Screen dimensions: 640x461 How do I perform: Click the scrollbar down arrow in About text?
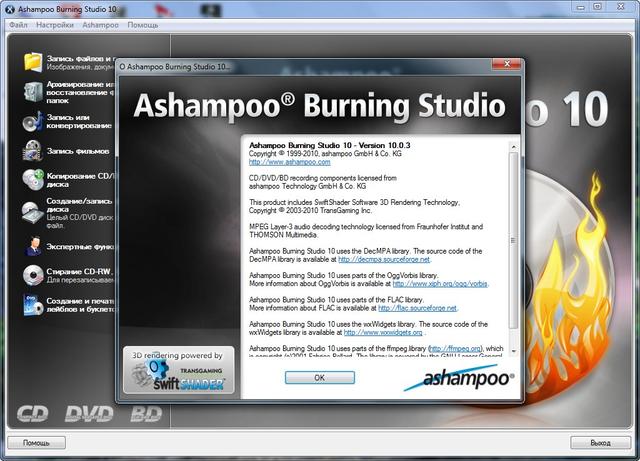[513, 351]
